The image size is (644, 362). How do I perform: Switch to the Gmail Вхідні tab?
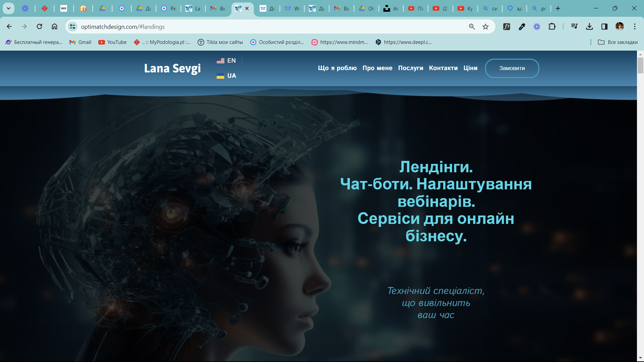click(x=217, y=8)
